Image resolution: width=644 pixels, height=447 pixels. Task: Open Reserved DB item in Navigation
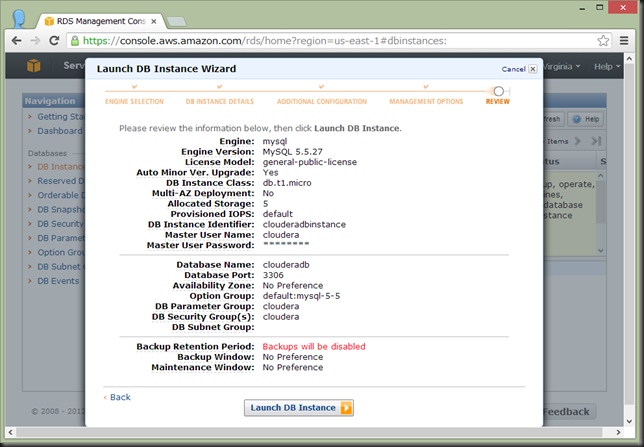61,181
